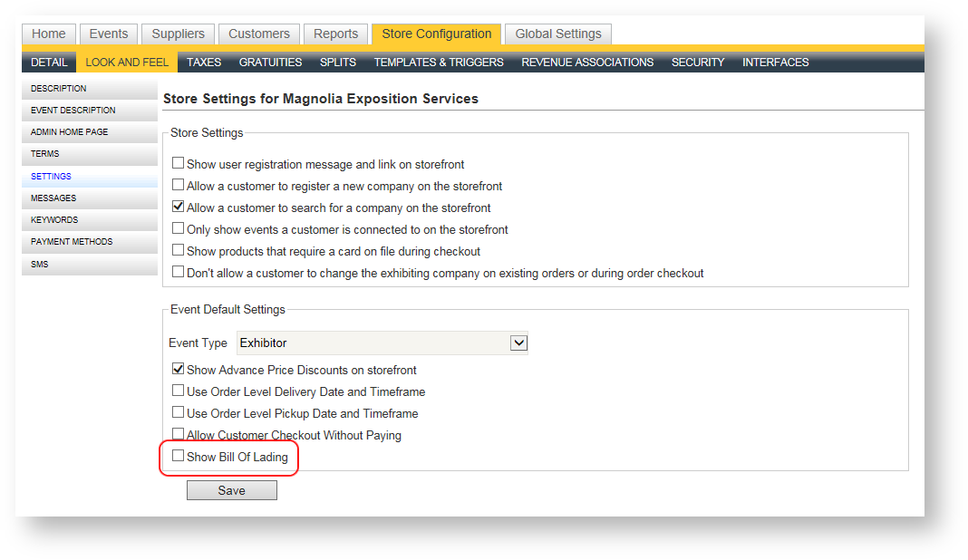Open the Events tab
Viewport: 968px width, 560px height.
point(108,34)
